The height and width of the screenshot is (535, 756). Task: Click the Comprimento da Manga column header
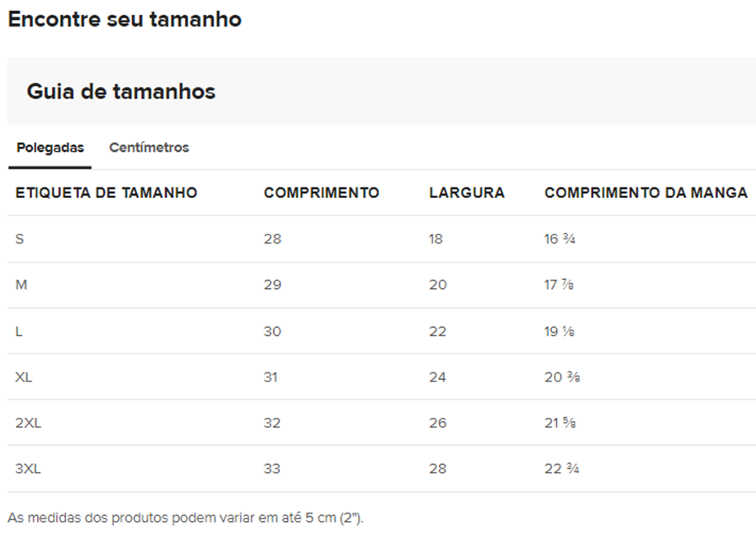(646, 193)
